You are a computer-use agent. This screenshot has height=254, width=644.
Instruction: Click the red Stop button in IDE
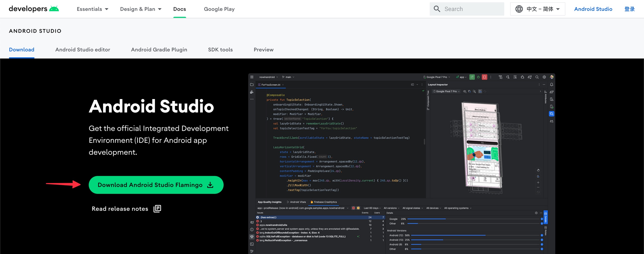click(x=485, y=77)
